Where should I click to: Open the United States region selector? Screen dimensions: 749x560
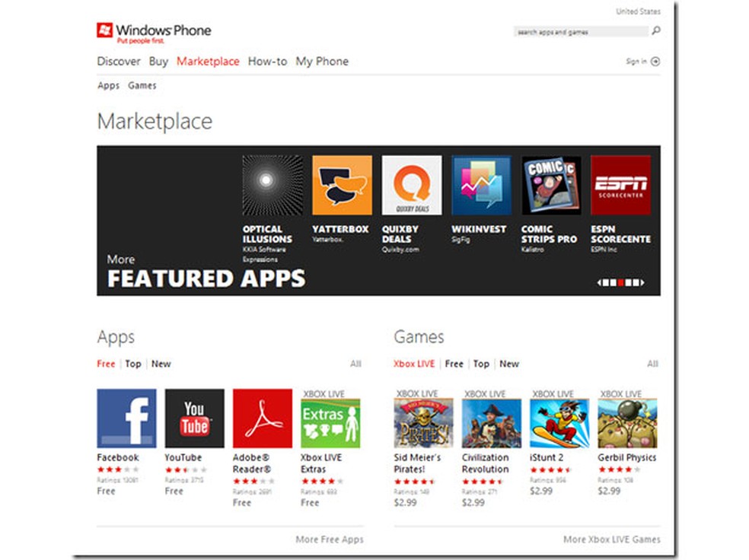(639, 11)
